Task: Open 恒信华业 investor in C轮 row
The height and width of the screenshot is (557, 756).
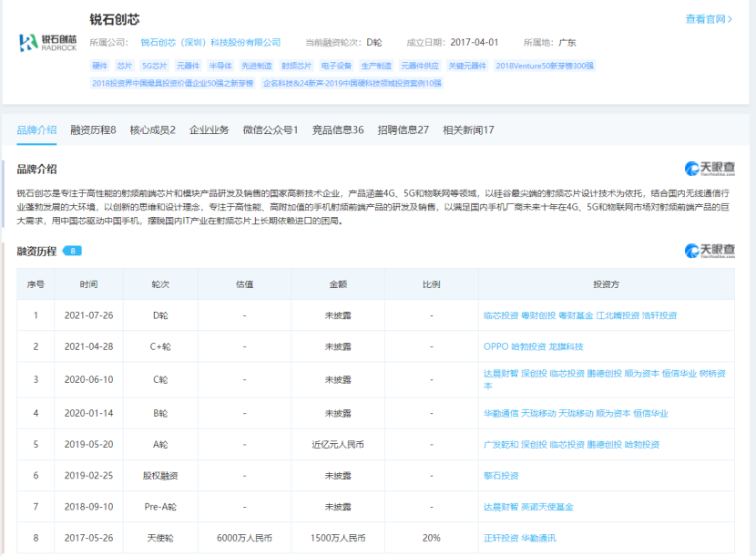Action: point(679,374)
